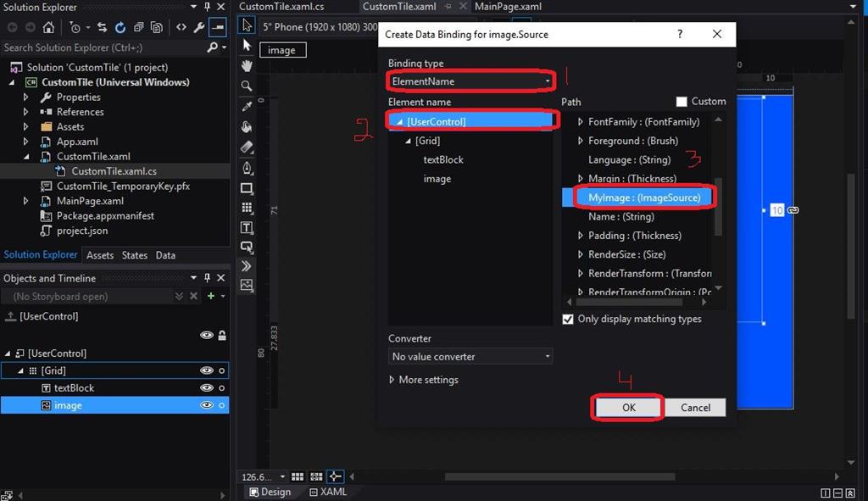
Task: Click the Pending Changes Filter clock icon
Action: tap(75, 27)
